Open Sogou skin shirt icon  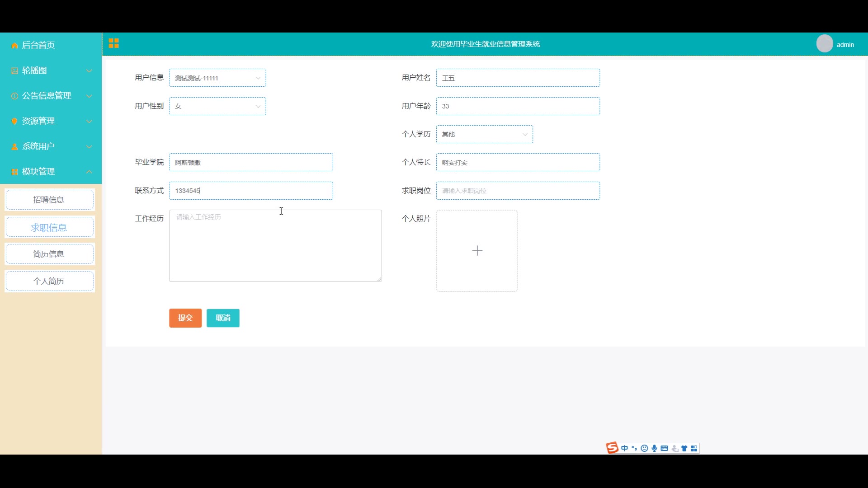684,448
